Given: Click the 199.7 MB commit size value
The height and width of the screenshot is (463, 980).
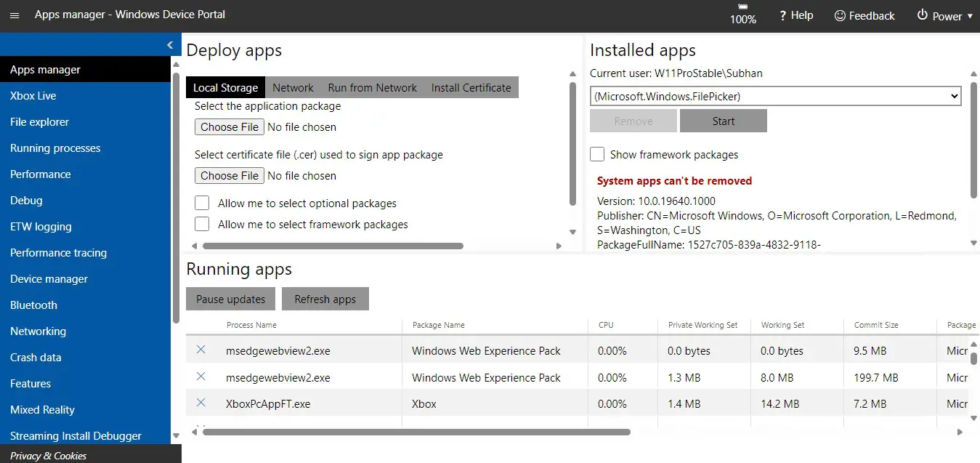Looking at the screenshot, I should [x=876, y=377].
